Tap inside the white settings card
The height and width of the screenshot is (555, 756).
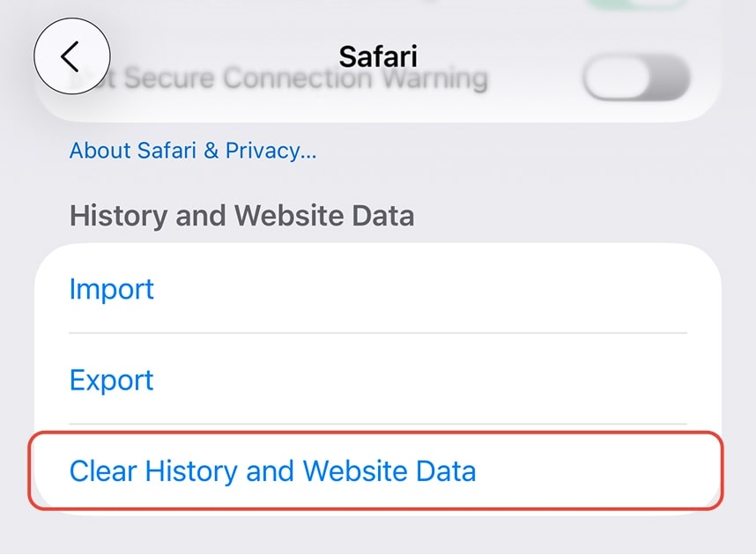click(x=377, y=379)
